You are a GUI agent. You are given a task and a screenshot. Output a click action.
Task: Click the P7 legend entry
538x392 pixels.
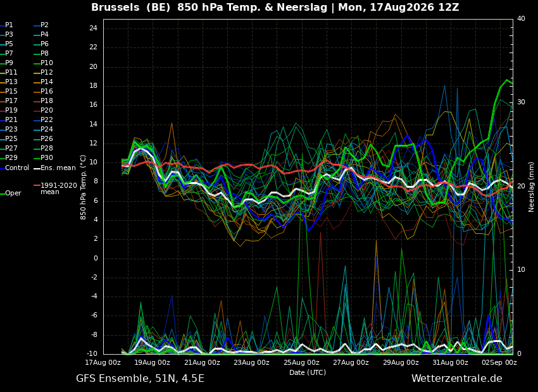(7, 54)
